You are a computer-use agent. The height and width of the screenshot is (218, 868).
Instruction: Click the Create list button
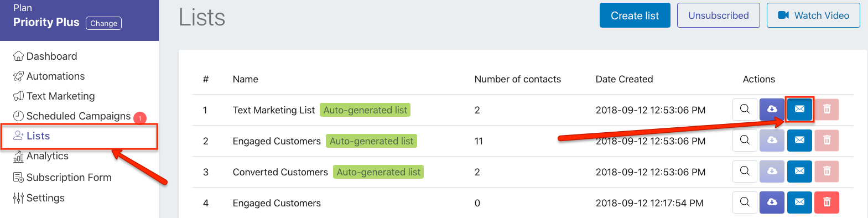(x=635, y=15)
